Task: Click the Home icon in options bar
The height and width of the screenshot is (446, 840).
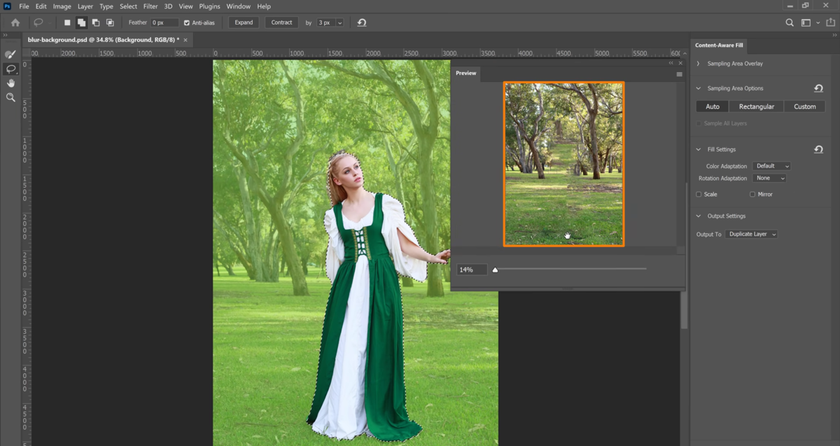Action: pos(16,22)
